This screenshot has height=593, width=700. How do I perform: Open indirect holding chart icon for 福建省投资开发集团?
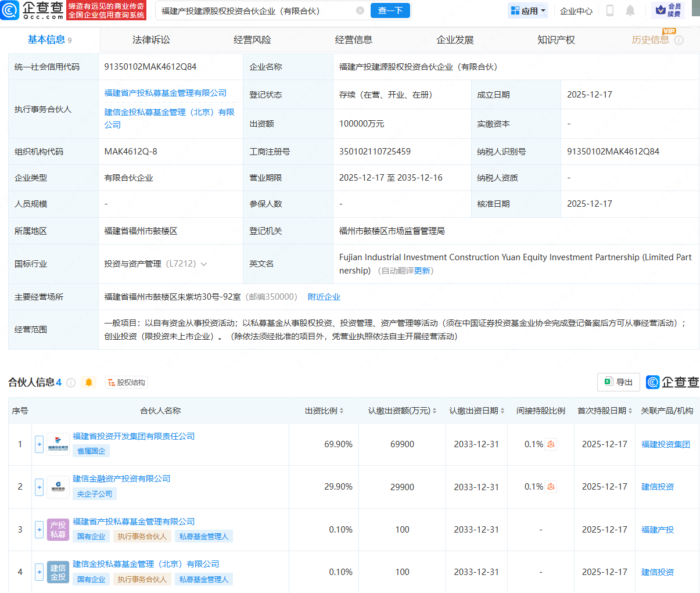[x=551, y=444]
